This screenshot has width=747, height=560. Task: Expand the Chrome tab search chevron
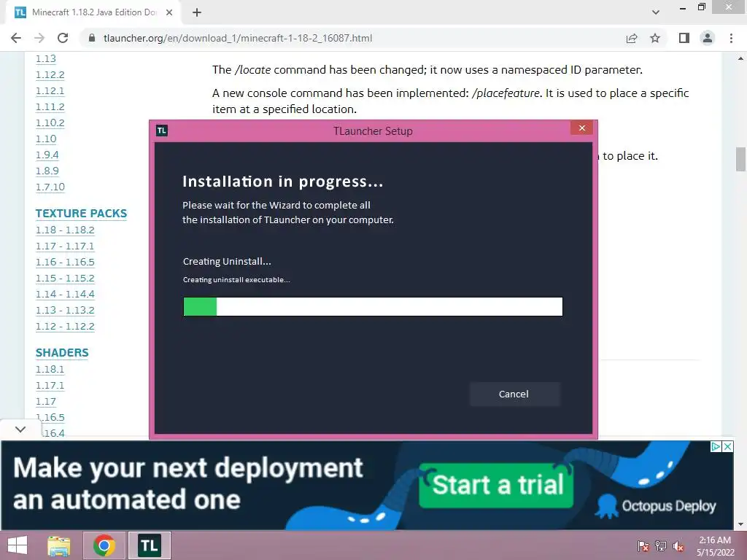coord(656,12)
